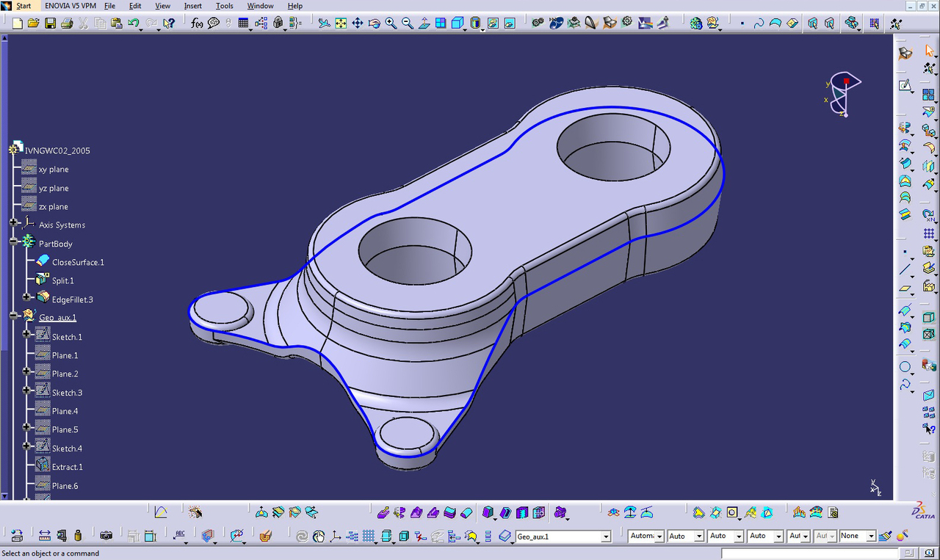Click the 3D compass
This screenshot has height=560, width=940.
(842, 94)
